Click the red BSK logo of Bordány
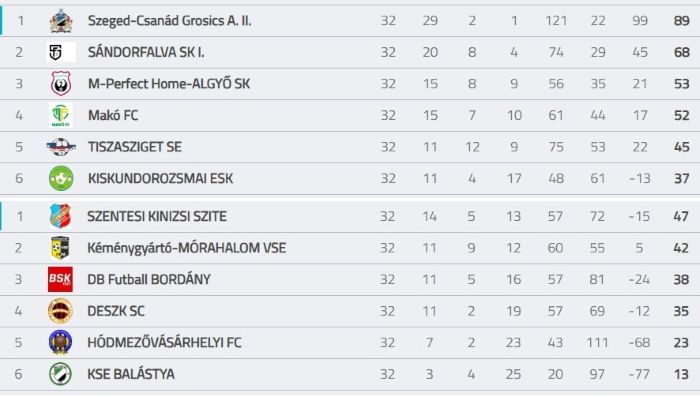 pos(60,280)
